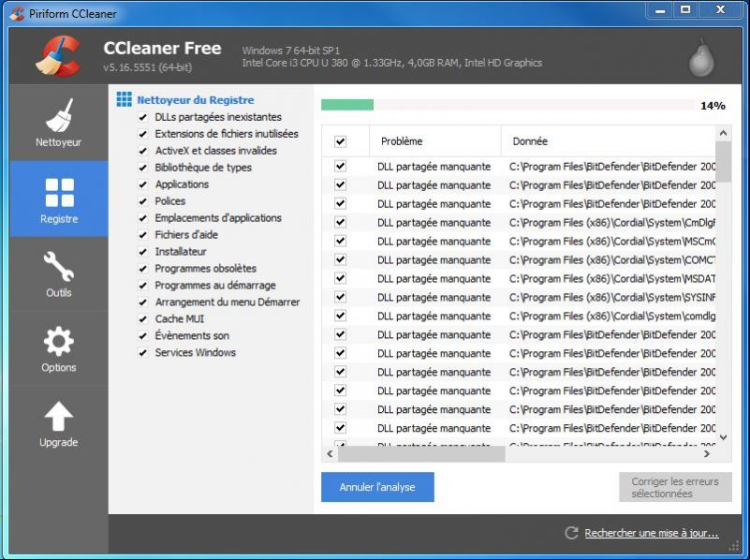750x560 pixels.
Task: Open the Outils wrench icon section
Action: (59, 266)
